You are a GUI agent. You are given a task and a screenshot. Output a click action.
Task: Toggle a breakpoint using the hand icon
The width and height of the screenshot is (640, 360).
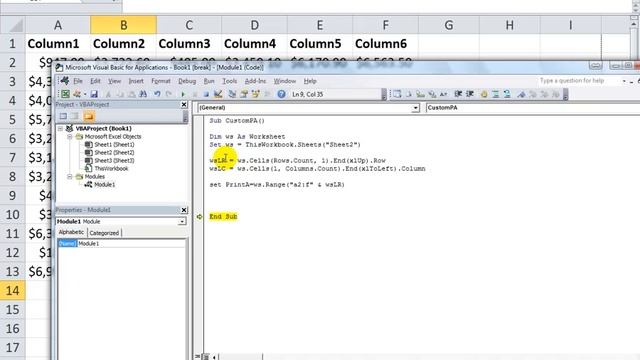pyautogui.click(x=484, y=94)
